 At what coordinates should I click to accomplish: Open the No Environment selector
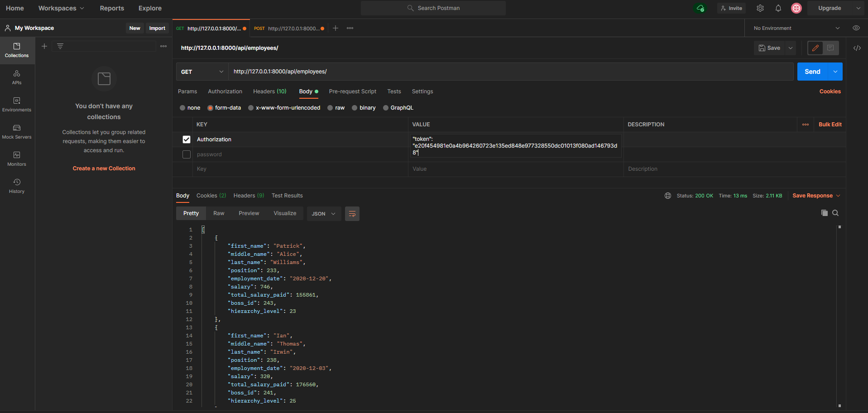pos(796,28)
